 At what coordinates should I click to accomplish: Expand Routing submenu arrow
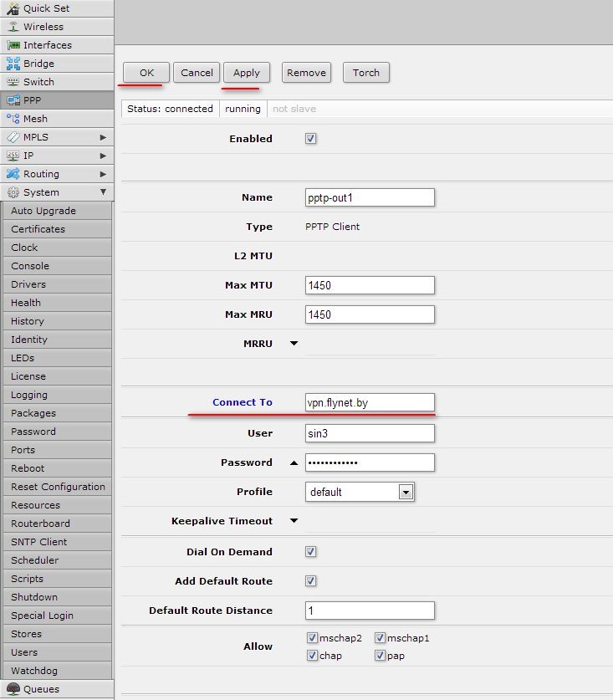click(103, 174)
